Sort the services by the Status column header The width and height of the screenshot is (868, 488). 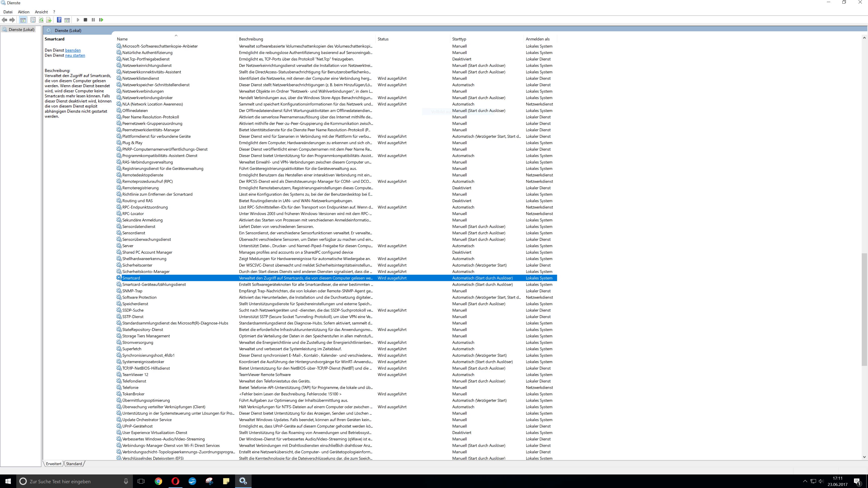pyautogui.click(x=383, y=39)
